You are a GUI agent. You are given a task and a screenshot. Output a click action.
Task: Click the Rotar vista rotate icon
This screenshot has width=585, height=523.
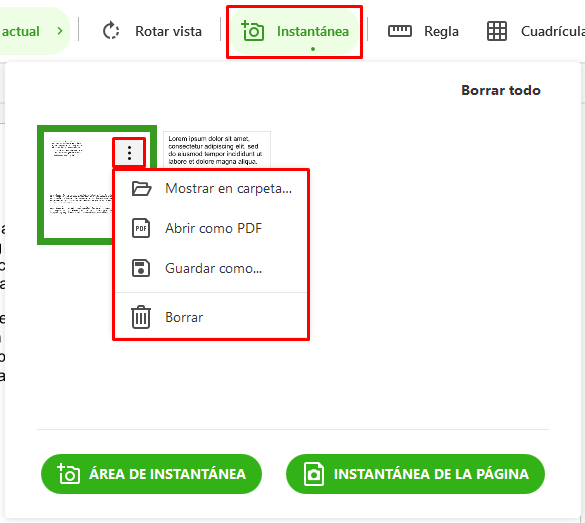111,31
